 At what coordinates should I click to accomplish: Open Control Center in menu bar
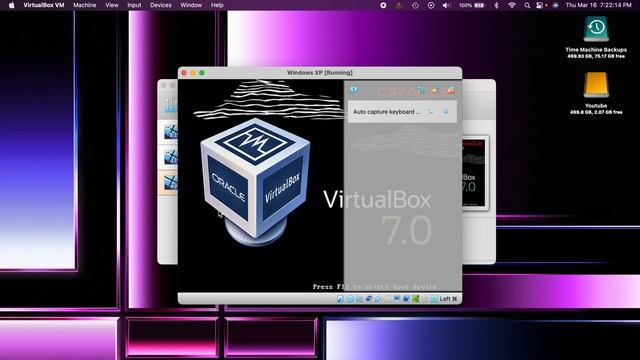coord(539,5)
